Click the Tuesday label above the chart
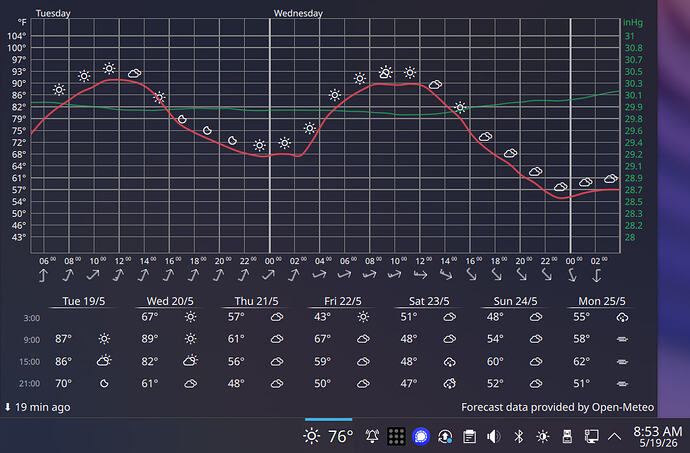This screenshot has width=690, height=453. pos(53,13)
